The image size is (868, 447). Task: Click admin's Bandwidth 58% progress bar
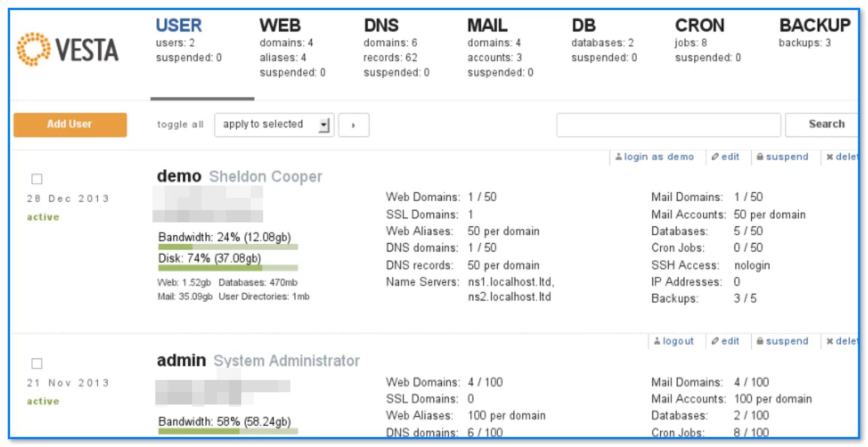coord(228,431)
